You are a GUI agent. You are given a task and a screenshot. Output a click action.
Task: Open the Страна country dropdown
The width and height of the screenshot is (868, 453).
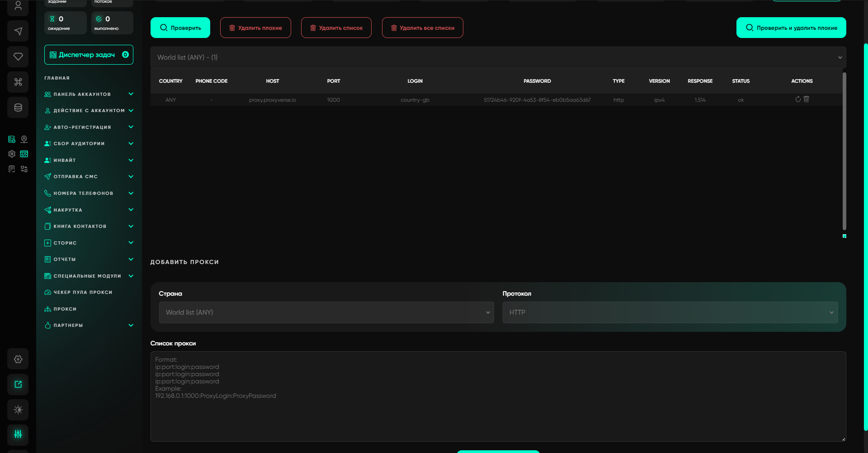[326, 312]
